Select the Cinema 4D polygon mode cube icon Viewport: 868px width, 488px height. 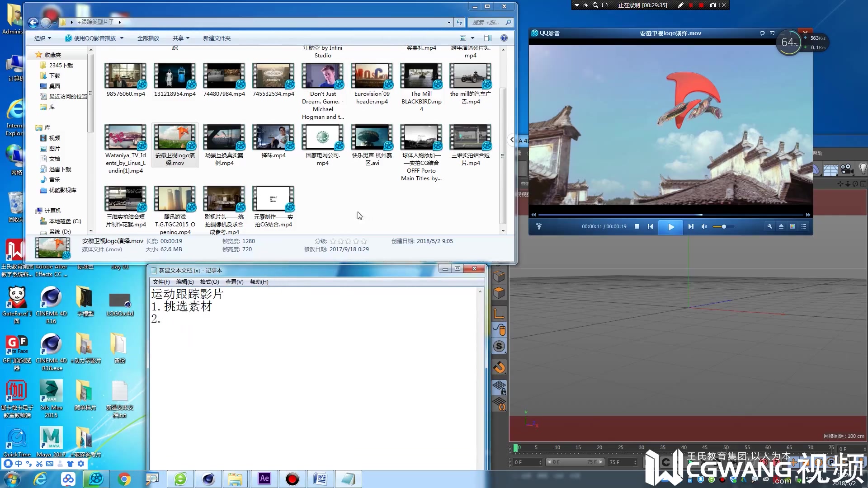click(x=499, y=293)
